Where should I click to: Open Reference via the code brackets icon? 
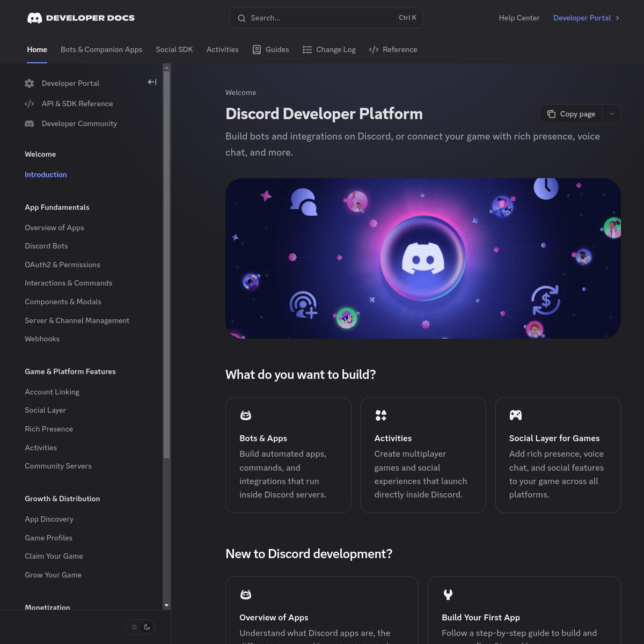pos(374,49)
